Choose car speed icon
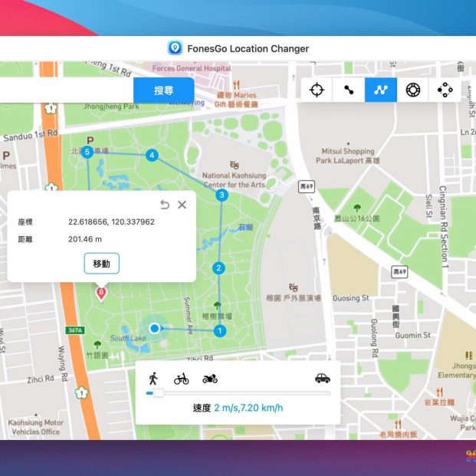Image resolution: width=476 pixels, height=476 pixels. (322, 378)
